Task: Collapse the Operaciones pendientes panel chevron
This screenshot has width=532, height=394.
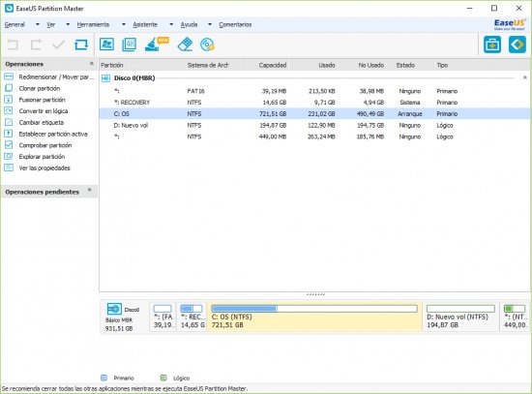Action: pyautogui.click(x=90, y=190)
